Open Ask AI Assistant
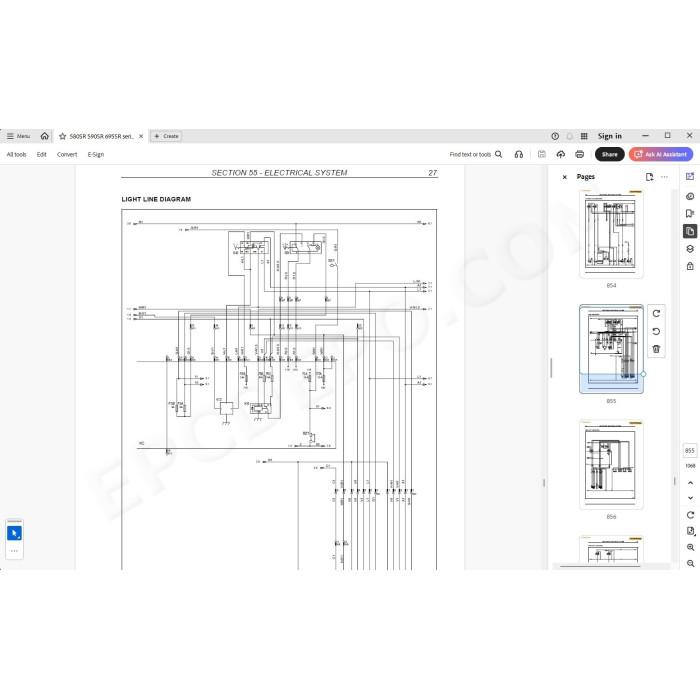Screen dimensions: 700x700 [661, 154]
